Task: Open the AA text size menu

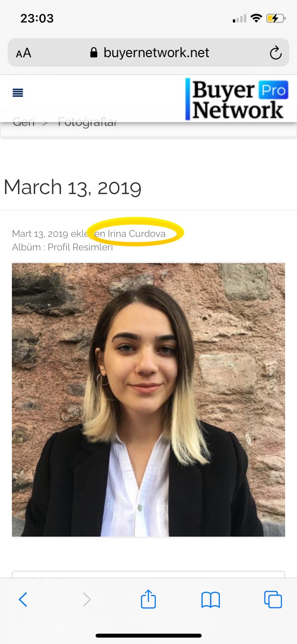Action: 24,53
